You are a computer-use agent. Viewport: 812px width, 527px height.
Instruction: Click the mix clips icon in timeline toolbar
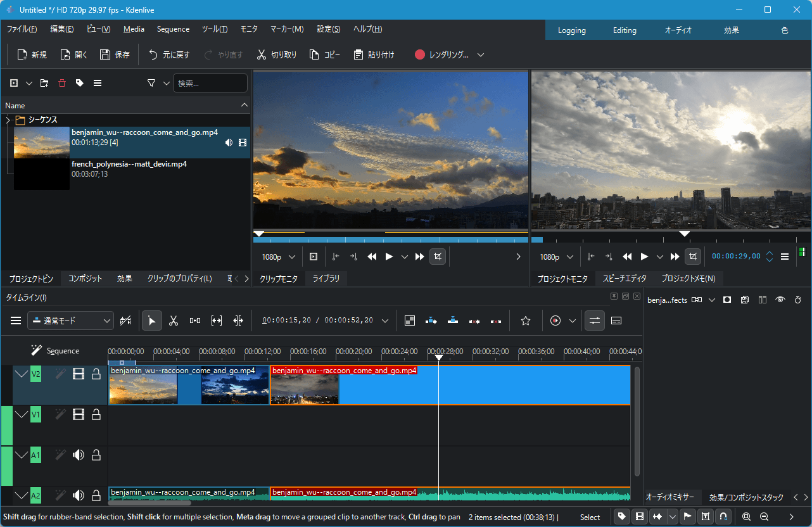coord(410,321)
